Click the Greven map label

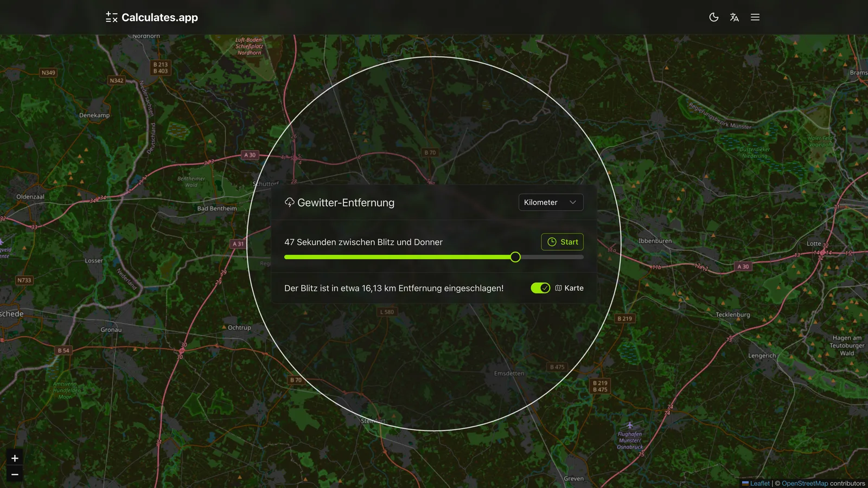click(573, 479)
